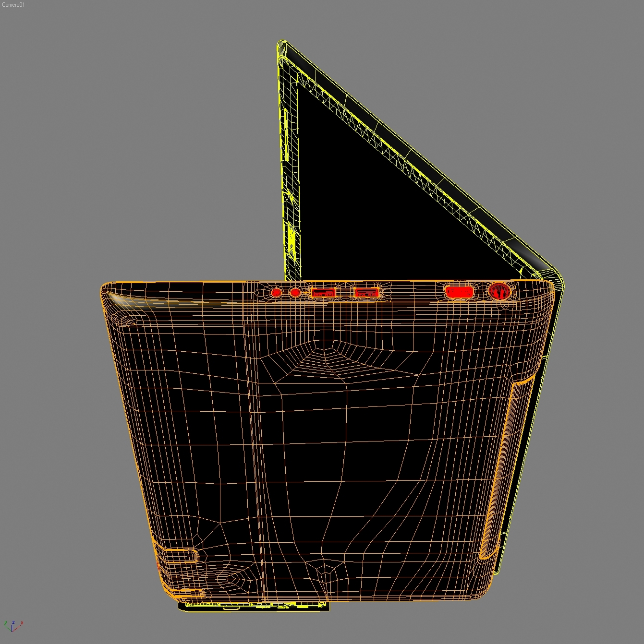Open the Camera01 viewport label menu
This screenshot has height=644, width=644.
point(13,5)
